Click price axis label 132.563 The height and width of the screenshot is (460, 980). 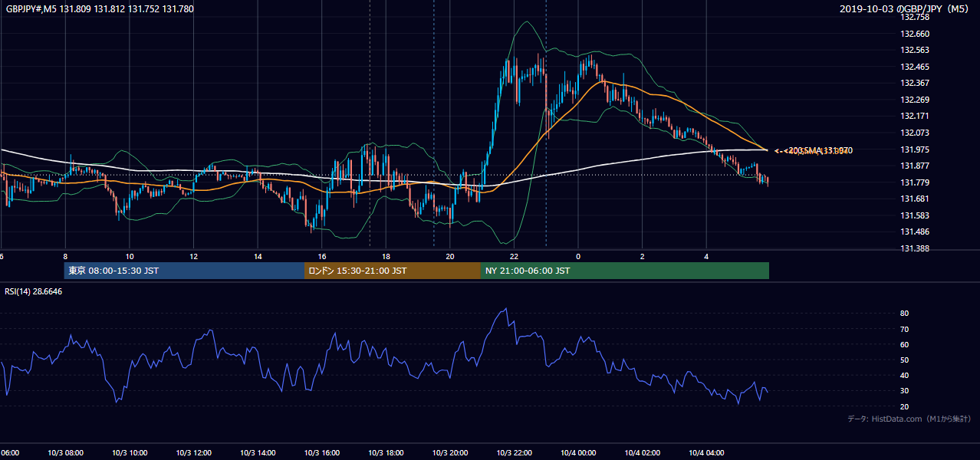click(x=914, y=51)
